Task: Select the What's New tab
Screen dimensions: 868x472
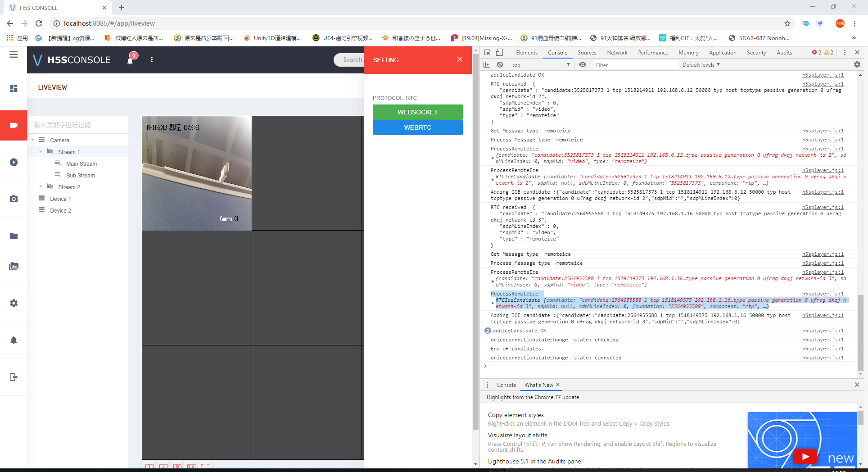Action: click(539, 385)
